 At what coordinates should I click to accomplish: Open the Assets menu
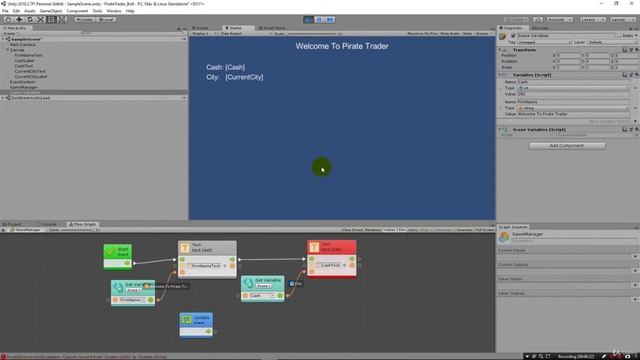[x=30, y=11]
